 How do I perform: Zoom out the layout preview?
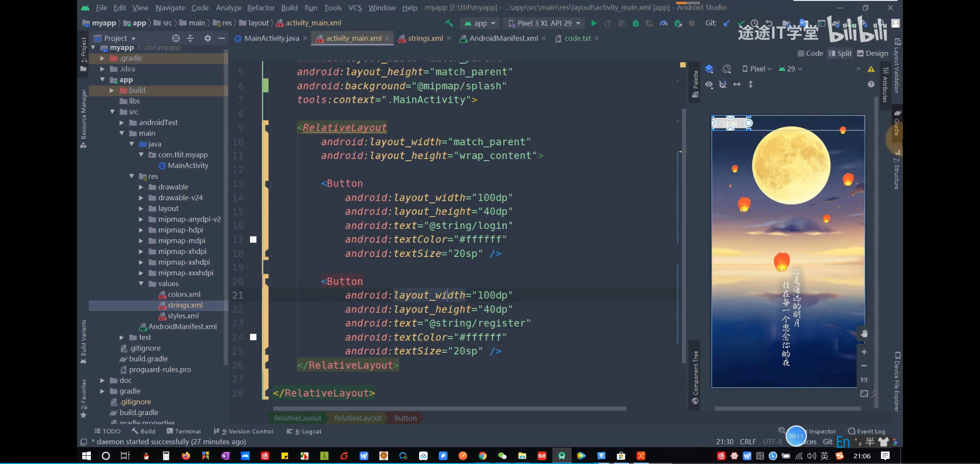(x=864, y=366)
